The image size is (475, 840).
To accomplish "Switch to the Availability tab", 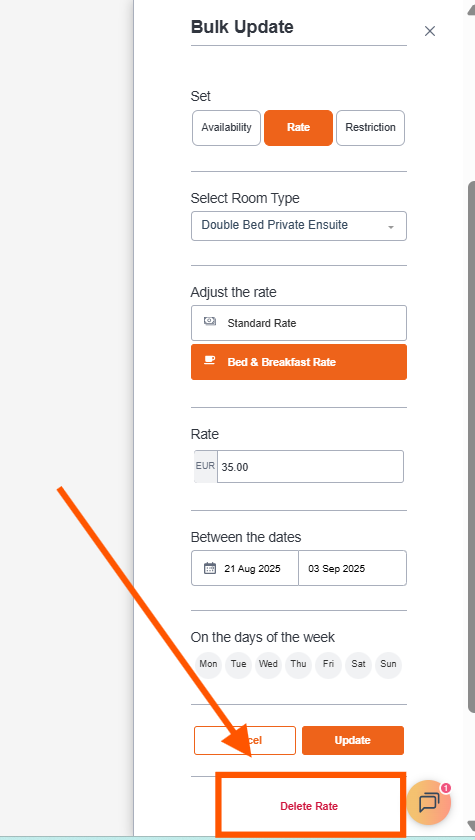I will click(227, 128).
